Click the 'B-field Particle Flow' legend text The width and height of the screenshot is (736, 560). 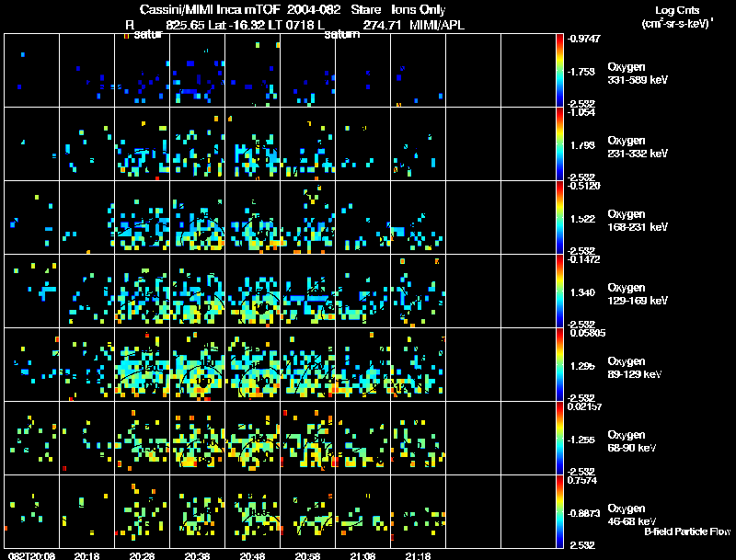(x=687, y=531)
